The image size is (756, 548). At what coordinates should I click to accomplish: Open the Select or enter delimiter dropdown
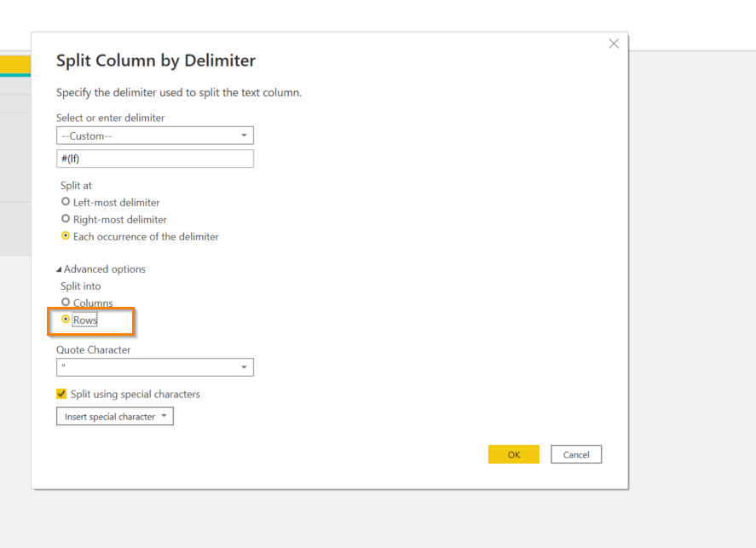155,136
